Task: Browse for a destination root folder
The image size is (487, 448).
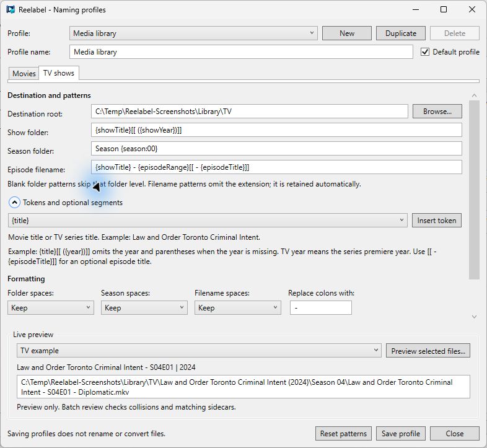Action: 437,111
